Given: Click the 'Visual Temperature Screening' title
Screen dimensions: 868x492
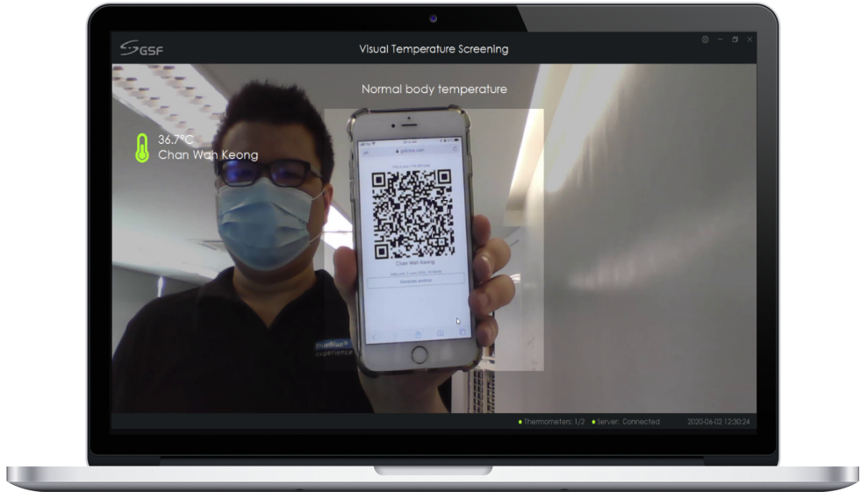Looking at the screenshot, I should click(x=434, y=49).
